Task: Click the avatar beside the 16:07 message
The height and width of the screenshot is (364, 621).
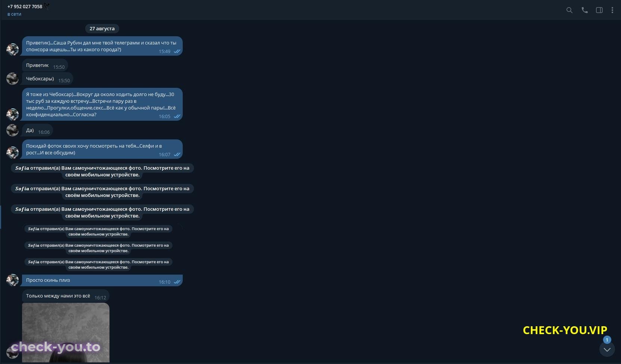Action: point(12,152)
